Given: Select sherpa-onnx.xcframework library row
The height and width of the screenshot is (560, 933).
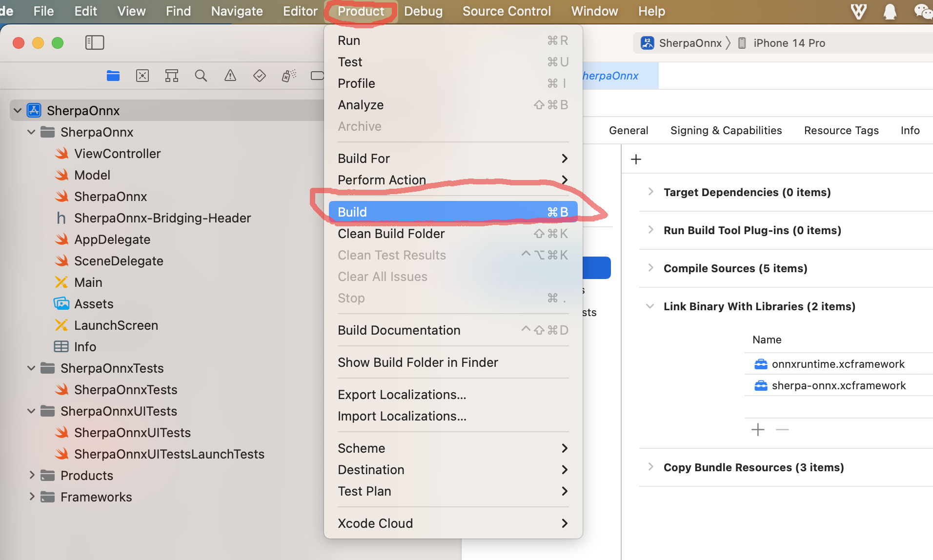Looking at the screenshot, I should pyautogui.click(x=839, y=385).
